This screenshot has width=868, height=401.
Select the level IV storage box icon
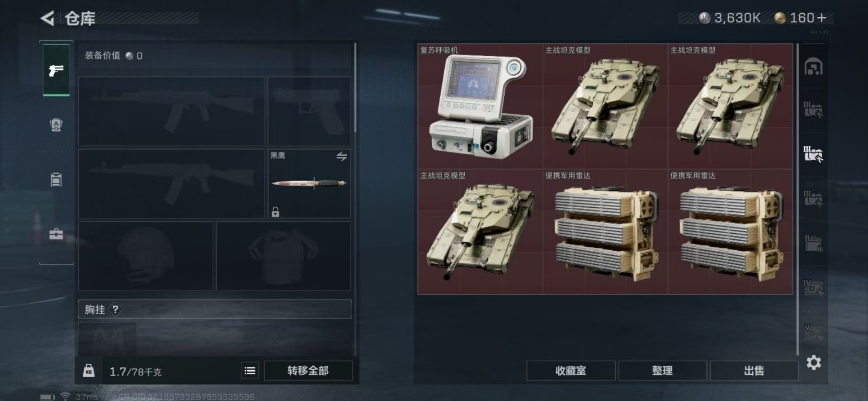point(813,287)
